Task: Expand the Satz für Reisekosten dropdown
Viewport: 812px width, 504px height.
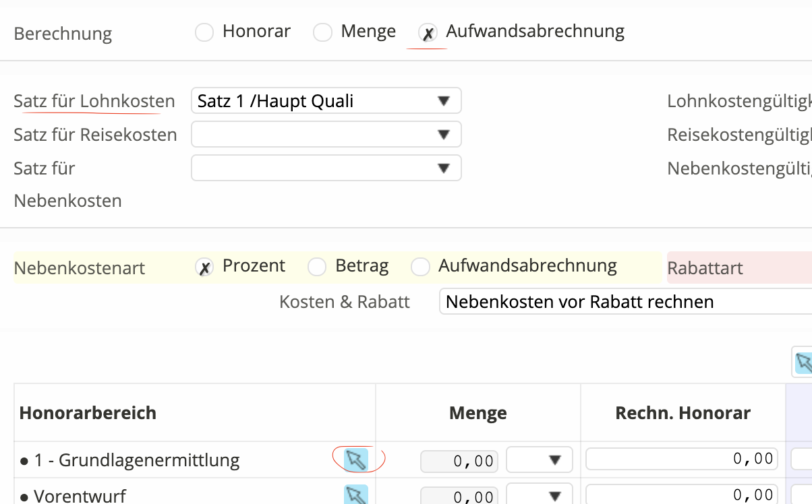Action: (326, 134)
